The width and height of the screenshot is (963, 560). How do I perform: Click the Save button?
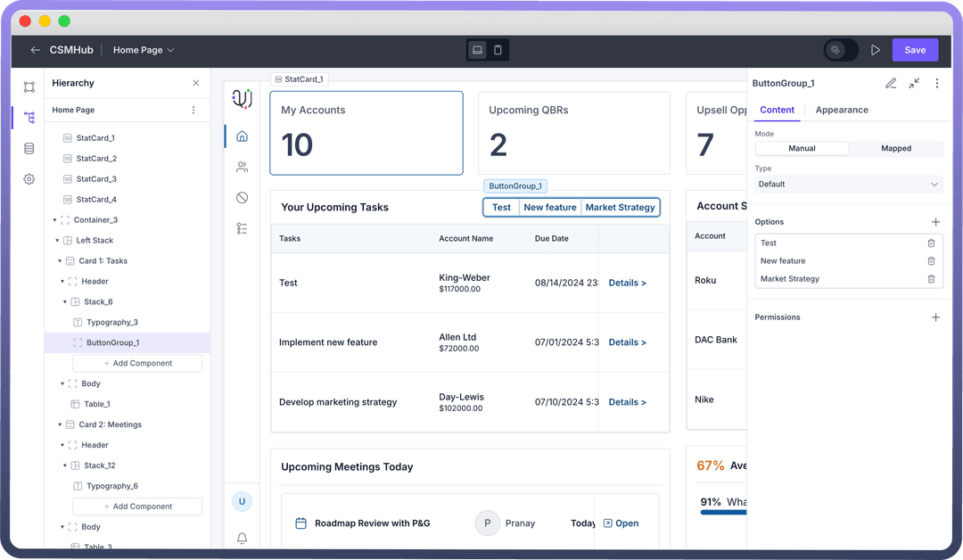click(x=915, y=50)
